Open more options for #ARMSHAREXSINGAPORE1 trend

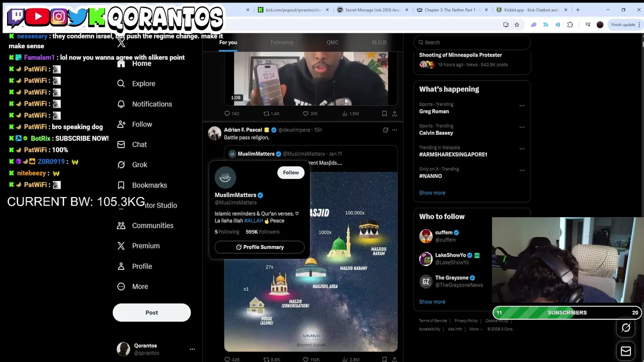point(522,149)
